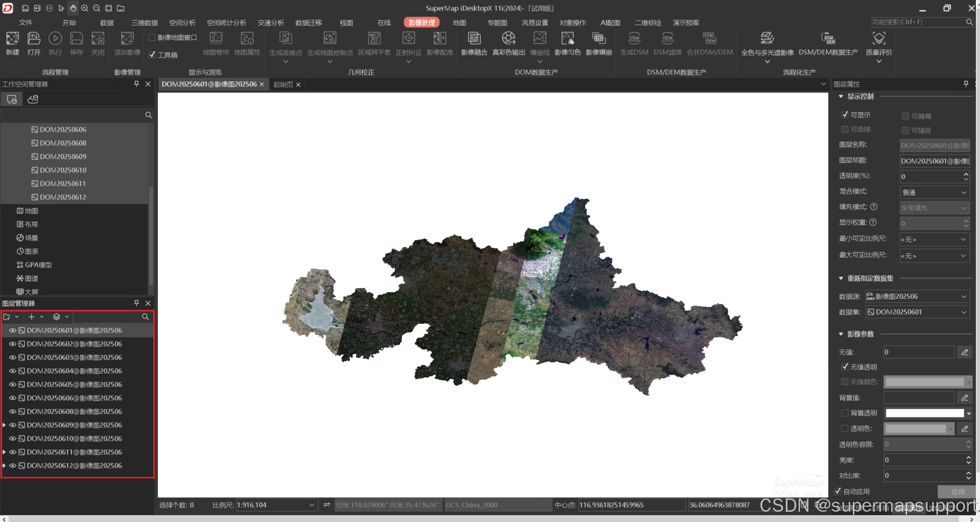This screenshot has width=980, height=522.
Task: Open the 文件 menu
Action: 26,23
